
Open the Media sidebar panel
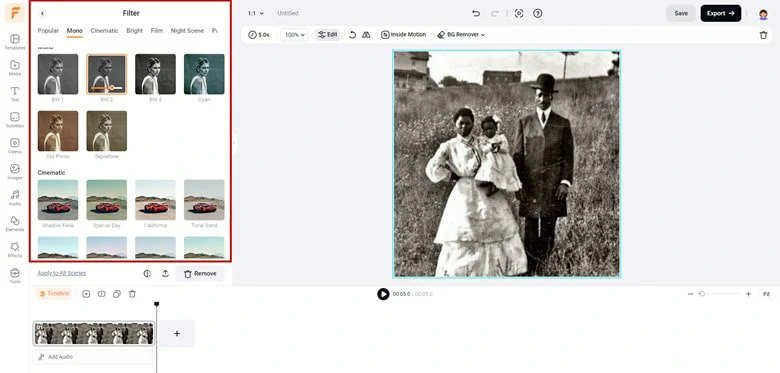click(15, 68)
